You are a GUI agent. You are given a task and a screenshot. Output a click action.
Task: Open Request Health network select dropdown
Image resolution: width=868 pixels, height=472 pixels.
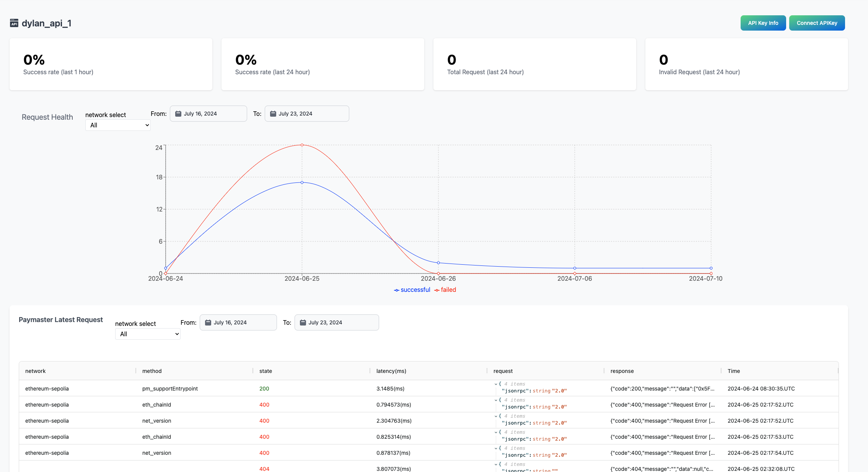(x=118, y=125)
